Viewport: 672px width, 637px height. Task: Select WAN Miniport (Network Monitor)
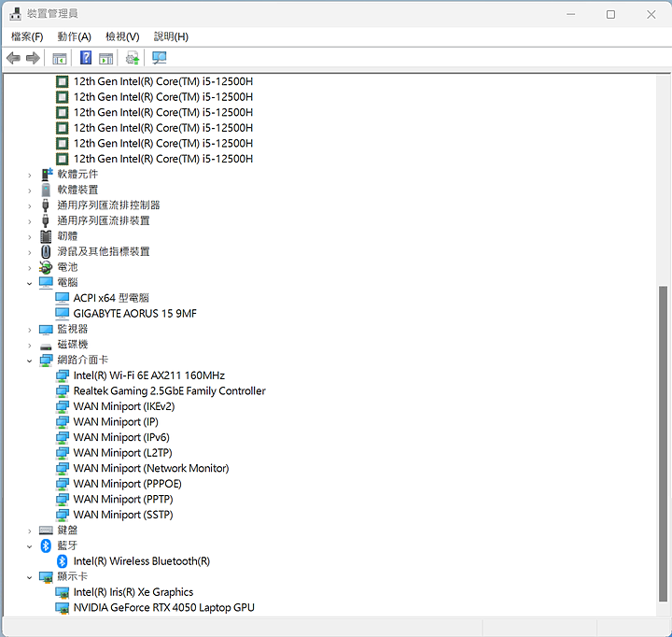tap(151, 468)
